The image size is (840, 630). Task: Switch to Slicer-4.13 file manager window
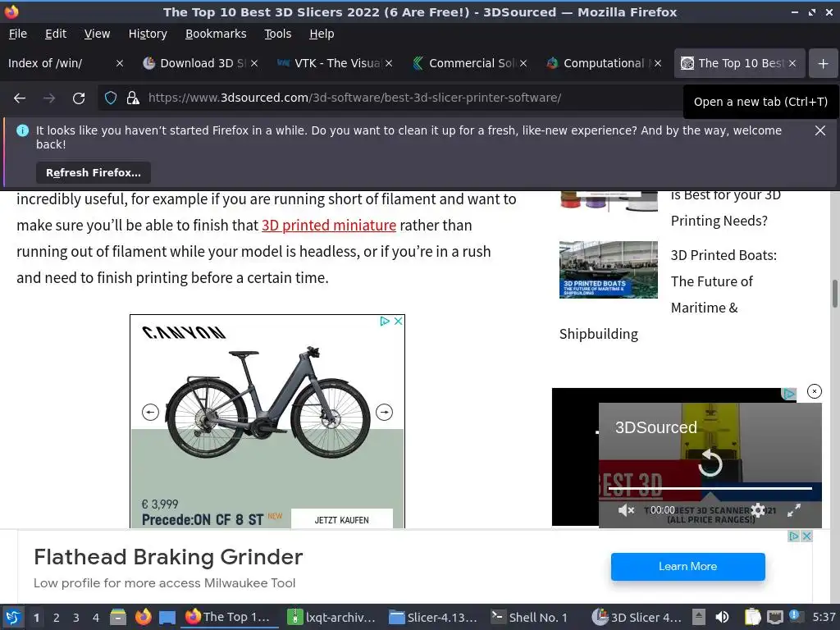point(433,618)
